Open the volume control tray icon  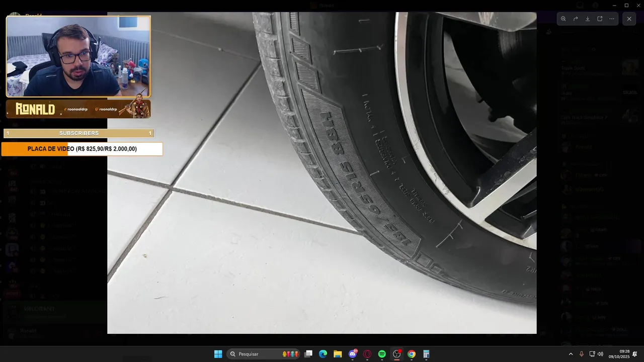click(600, 354)
